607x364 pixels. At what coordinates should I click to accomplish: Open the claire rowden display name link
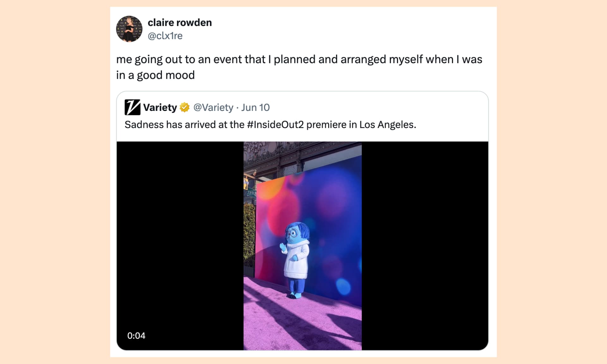pos(180,23)
